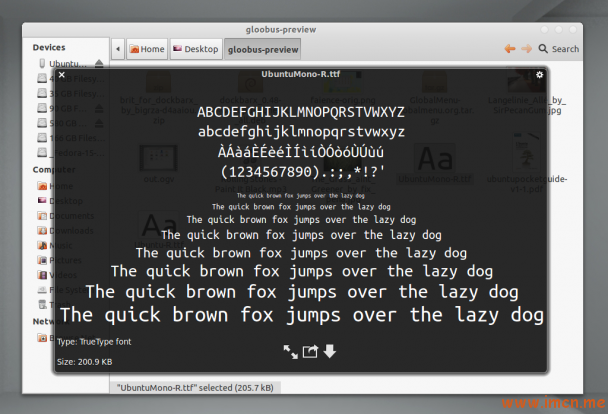Image resolution: width=608 pixels, height=414 pixels.
Task: Open Music in the sidebar
Action: [55, 245]
